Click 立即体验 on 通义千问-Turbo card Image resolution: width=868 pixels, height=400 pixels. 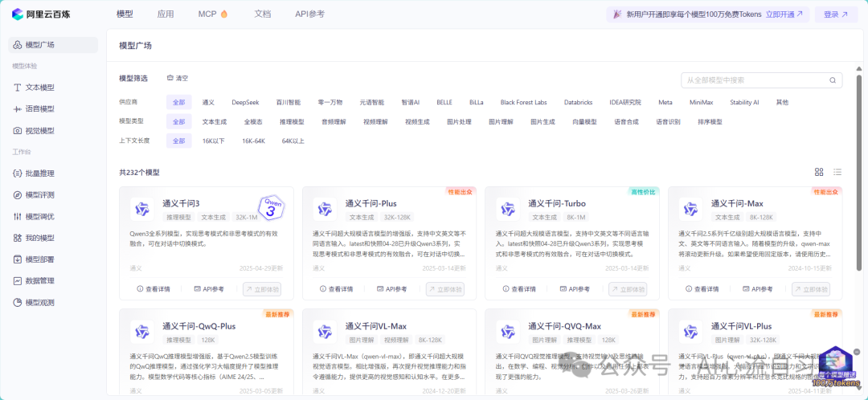[628, 289]
